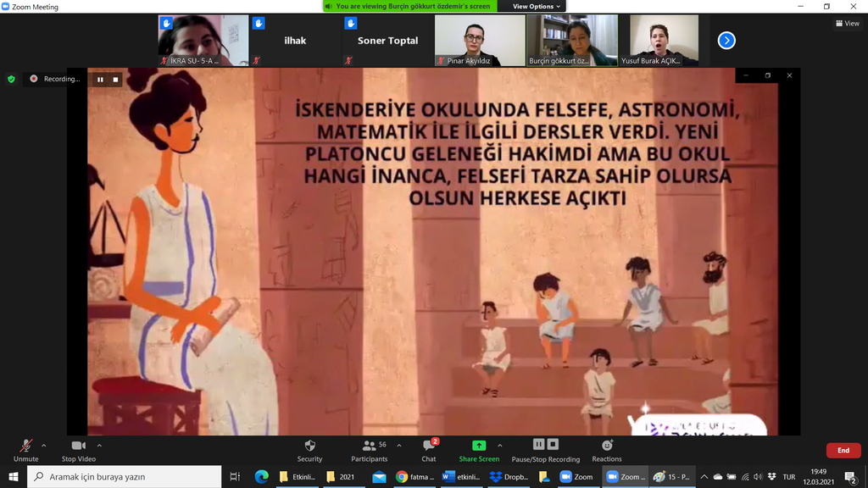The image size is (868, 488).
Task: Stop Video camera toggle
Action: coord(79,451)
